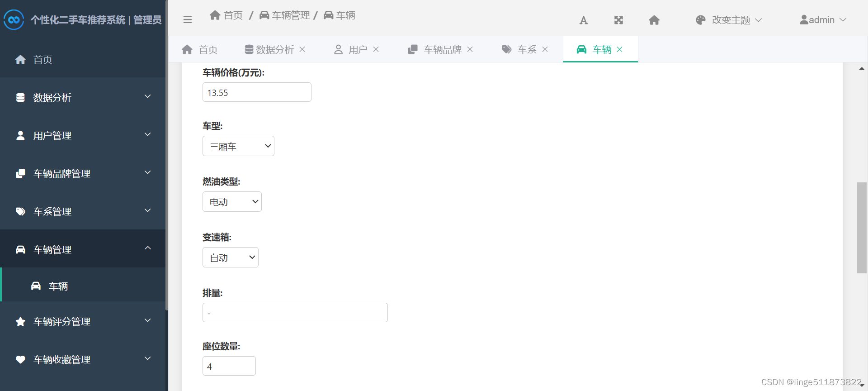
Task: Click breadcrumb 车辆管理 car icon
Action: (x=264, y=15)
